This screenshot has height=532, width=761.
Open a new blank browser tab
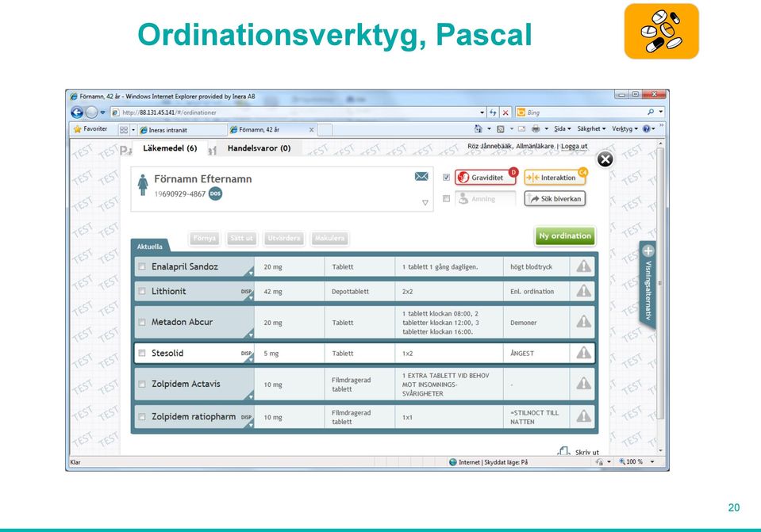[325, 129]
